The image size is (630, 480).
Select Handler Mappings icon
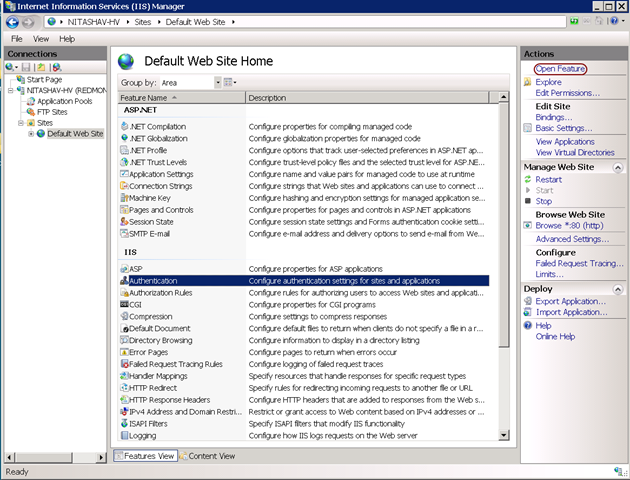click(x=125, y=376)
